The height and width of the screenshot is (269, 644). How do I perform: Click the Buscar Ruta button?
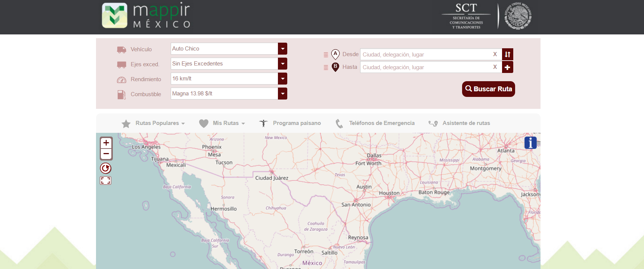pos(489,89)
